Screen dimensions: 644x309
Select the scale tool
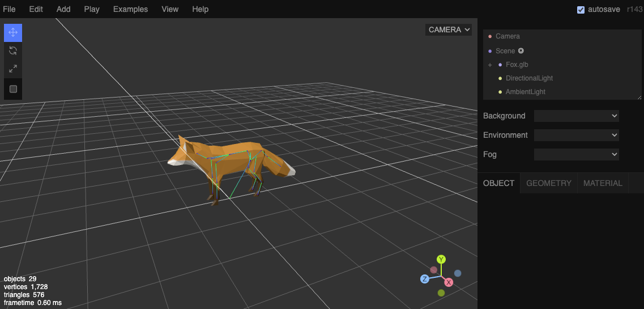(13, 69)
